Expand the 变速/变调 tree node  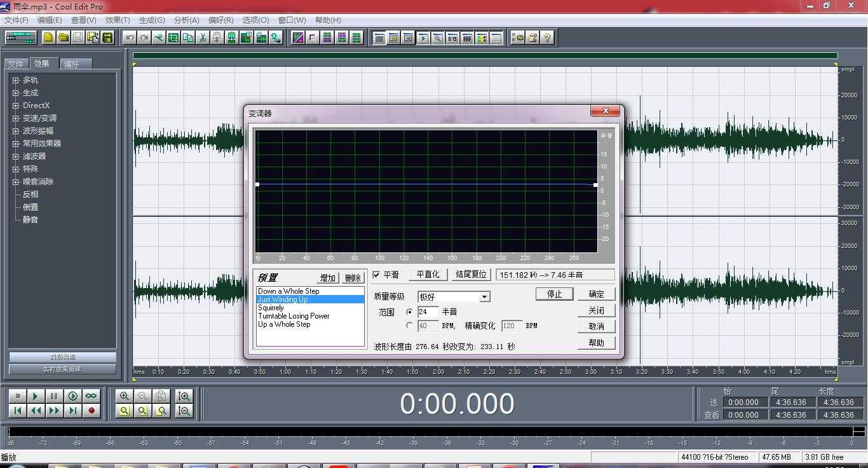[16, 118]
